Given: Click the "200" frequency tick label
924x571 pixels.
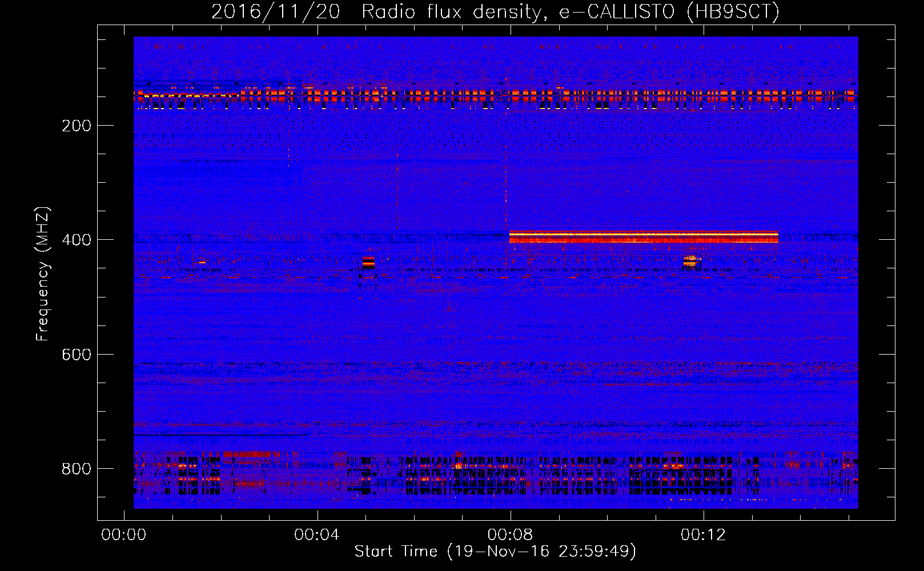Looking at the screenshot, I should tap(77, 126).
